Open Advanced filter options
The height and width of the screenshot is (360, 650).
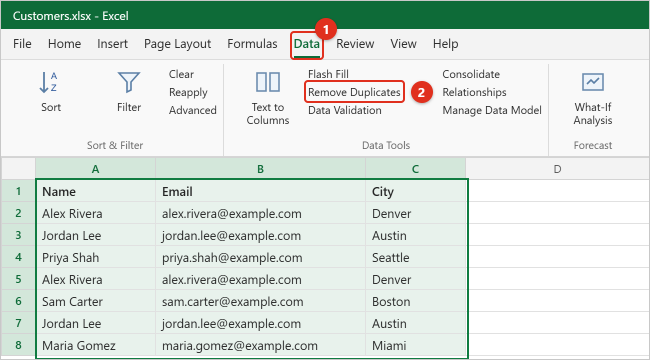point(192,110)
